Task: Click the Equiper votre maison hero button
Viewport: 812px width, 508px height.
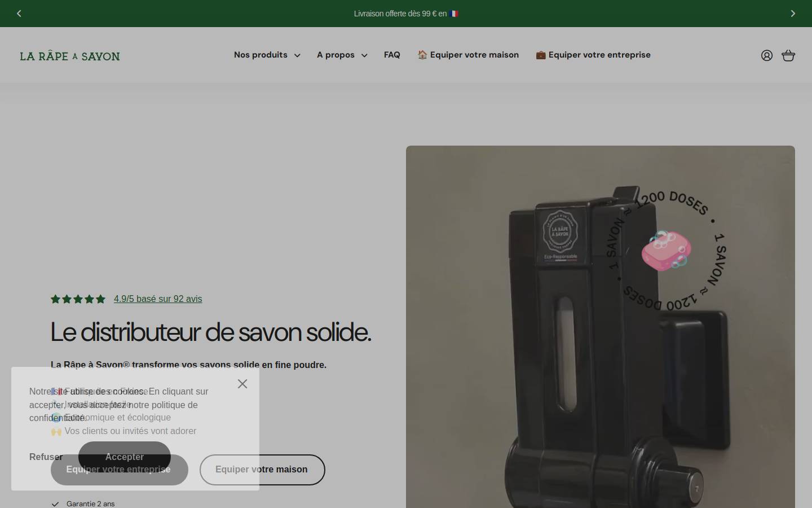Action: click(262, 470)
